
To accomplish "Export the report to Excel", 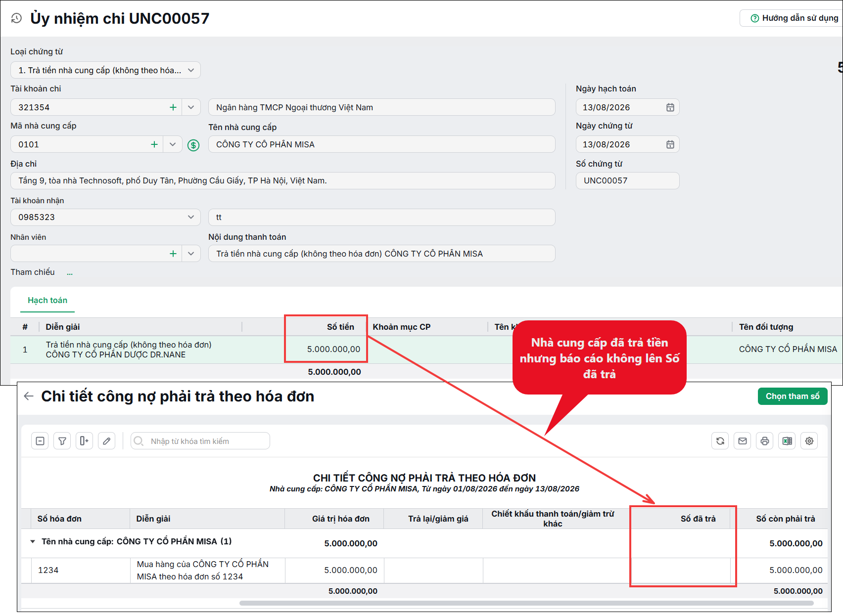I will coord(787,441).
